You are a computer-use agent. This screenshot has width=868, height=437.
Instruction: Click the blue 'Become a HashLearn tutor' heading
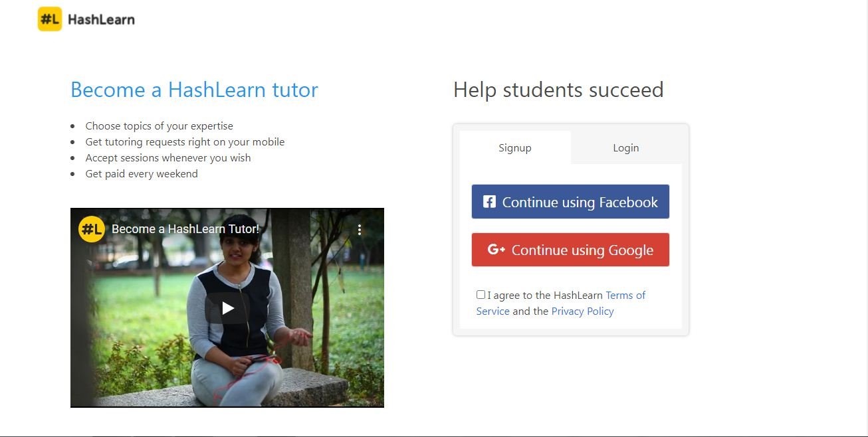coord(194,90)
